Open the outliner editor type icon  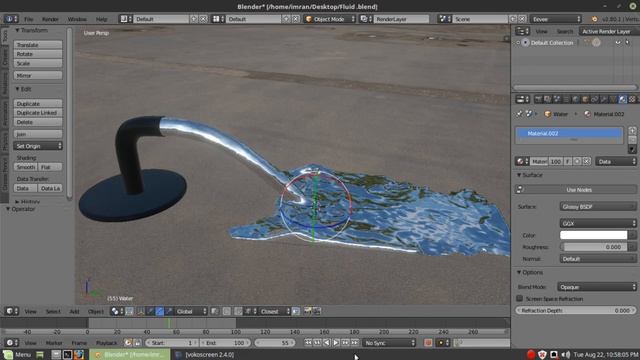click(x=522, y=31)
